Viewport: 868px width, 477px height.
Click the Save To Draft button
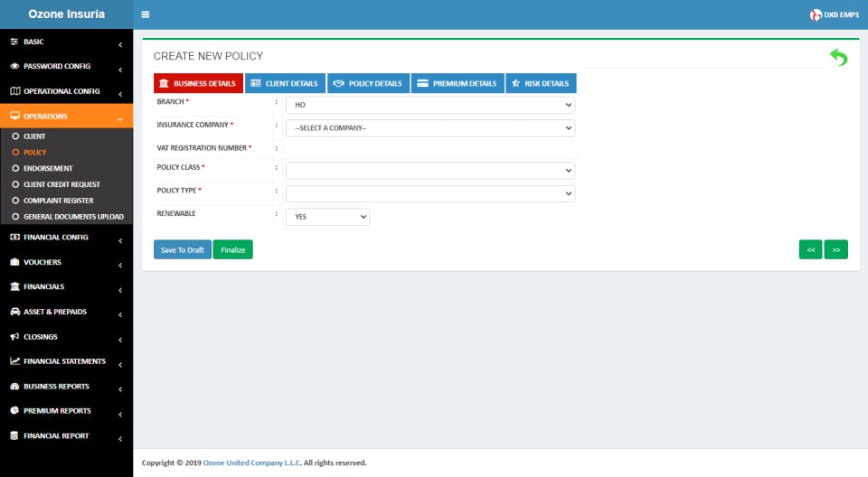click(x=182, y=249)
